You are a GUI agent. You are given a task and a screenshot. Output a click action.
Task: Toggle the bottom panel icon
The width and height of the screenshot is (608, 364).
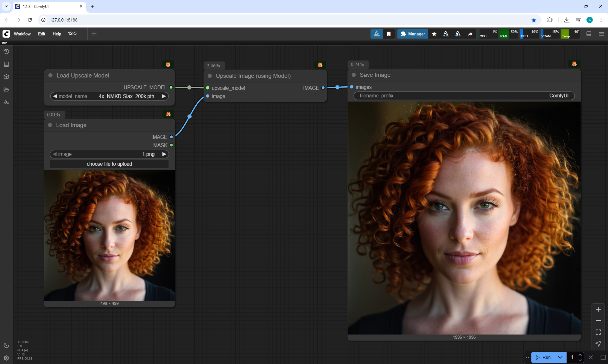(589, 34)
